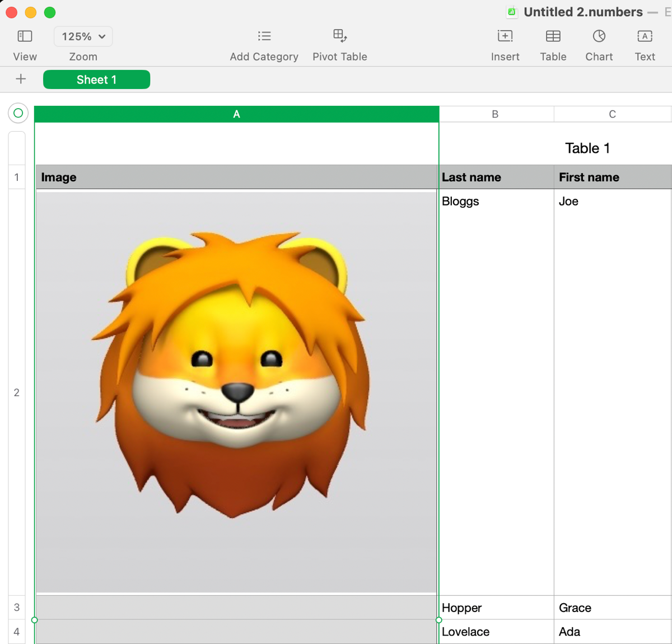Switch to the Sheet 1 tab
The height and width of the screenshot is (644, 672).
[96, 80]
